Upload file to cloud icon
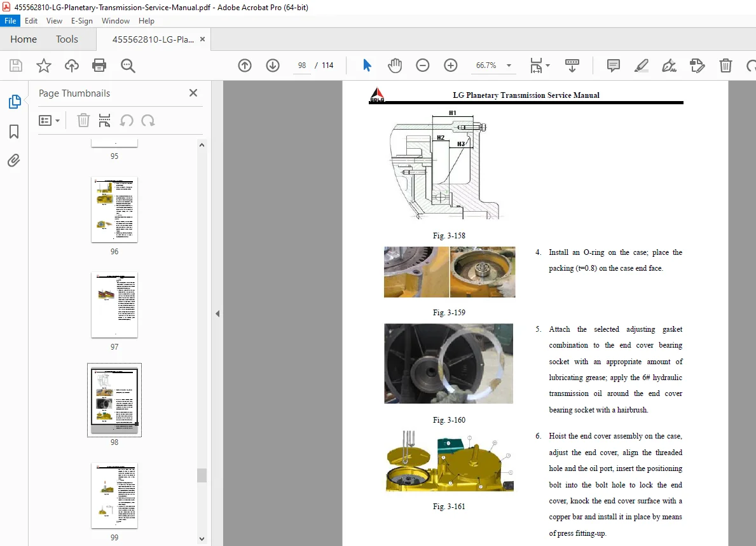Screen dimensions: 756x546 pyautogui.click(x=72, y=65)
